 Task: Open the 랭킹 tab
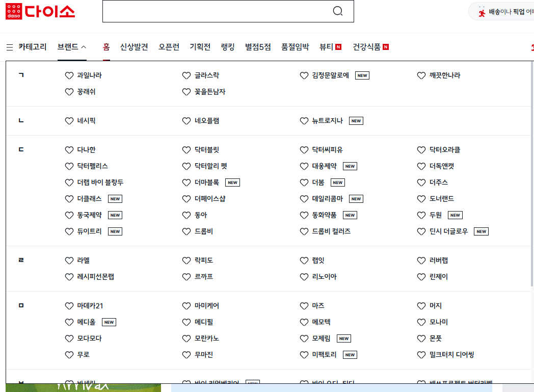[228, 47]
